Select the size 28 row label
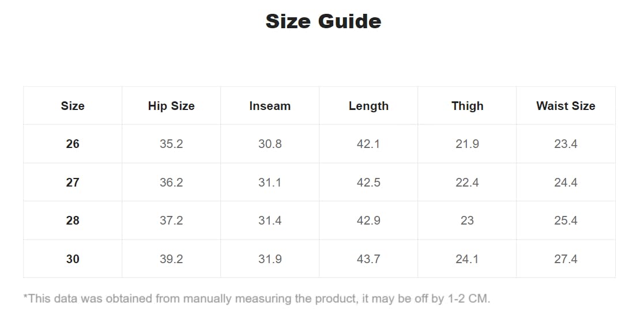Viewport: 644px width, 319px height. tap(73, 221)
